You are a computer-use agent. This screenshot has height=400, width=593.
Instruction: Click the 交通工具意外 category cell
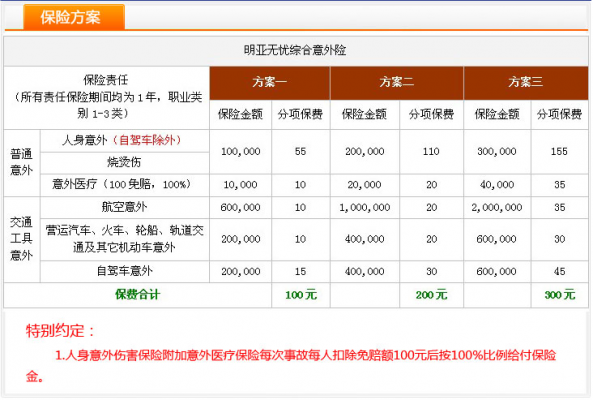pyautogui.click(x=22, y=239)
